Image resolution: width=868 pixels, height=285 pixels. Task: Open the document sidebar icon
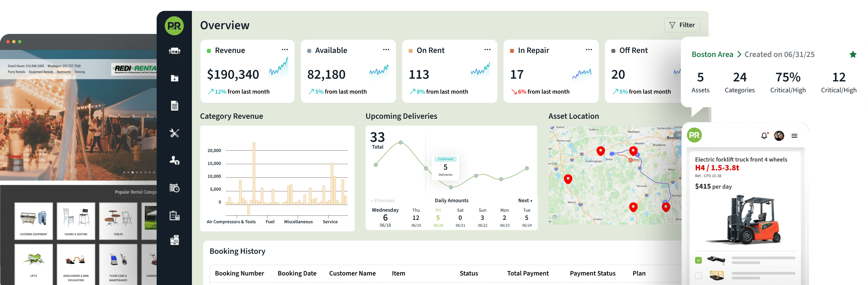click(x=175, y=106)
